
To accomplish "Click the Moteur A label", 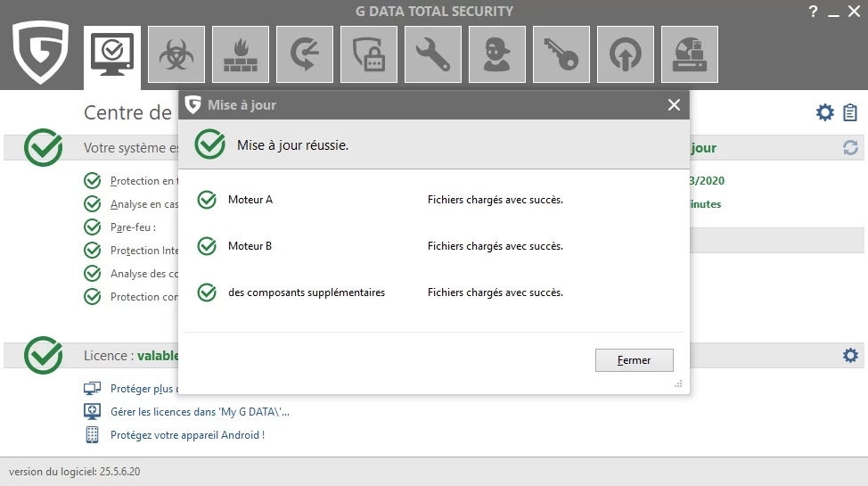I will pos(250,200).
